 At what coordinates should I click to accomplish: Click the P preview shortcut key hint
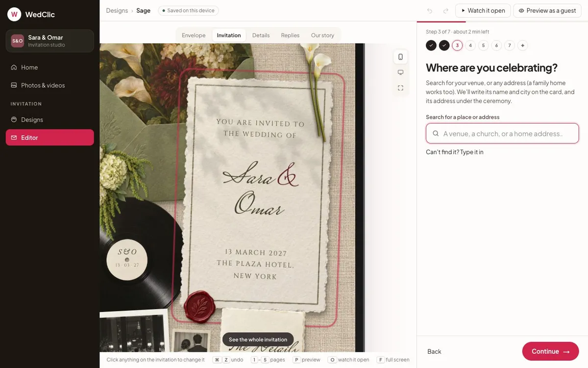click(x=296, y=360)
